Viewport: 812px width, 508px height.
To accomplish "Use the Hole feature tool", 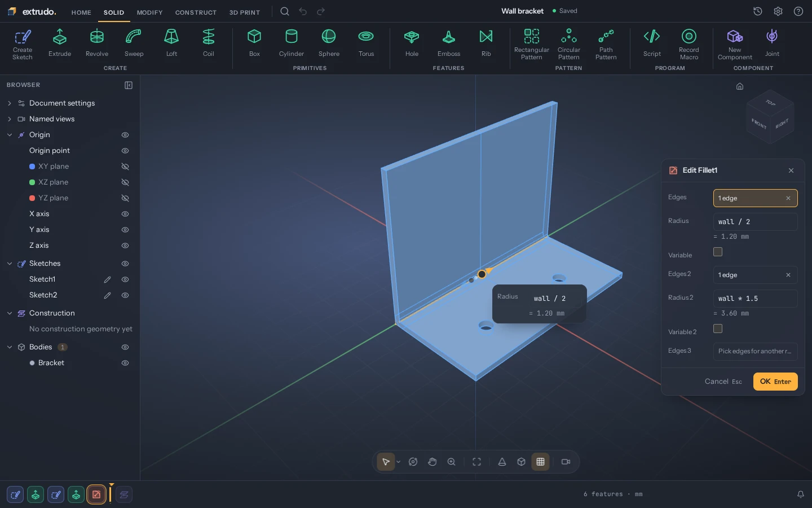I will point(412,44).
